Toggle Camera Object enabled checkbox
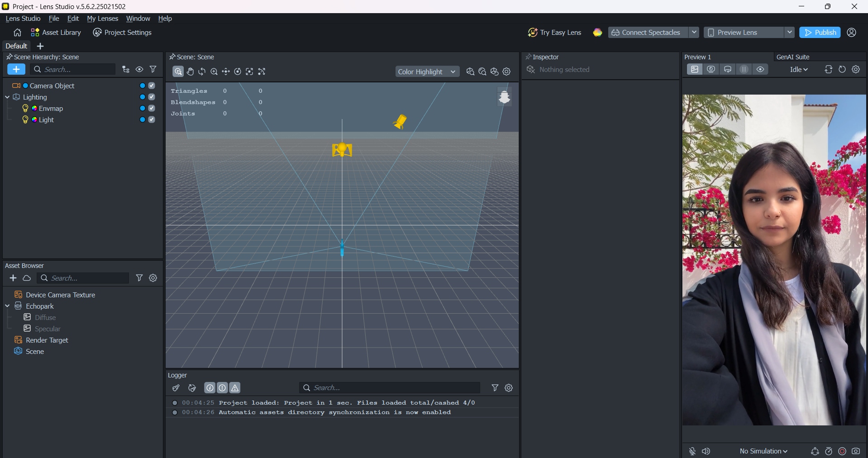868x458 pixels. click(x=152, y=86)
